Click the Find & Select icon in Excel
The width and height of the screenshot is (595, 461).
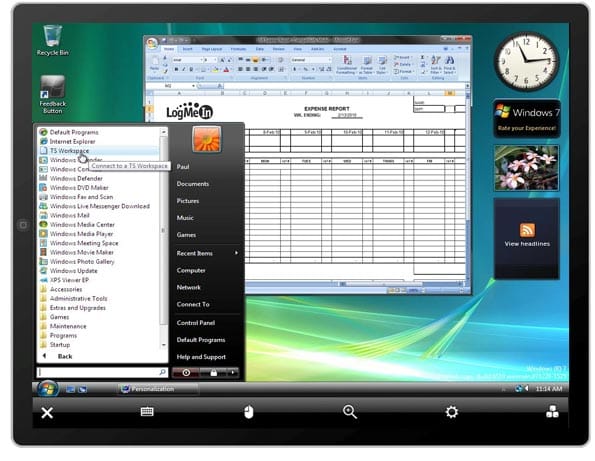[449, 65]
